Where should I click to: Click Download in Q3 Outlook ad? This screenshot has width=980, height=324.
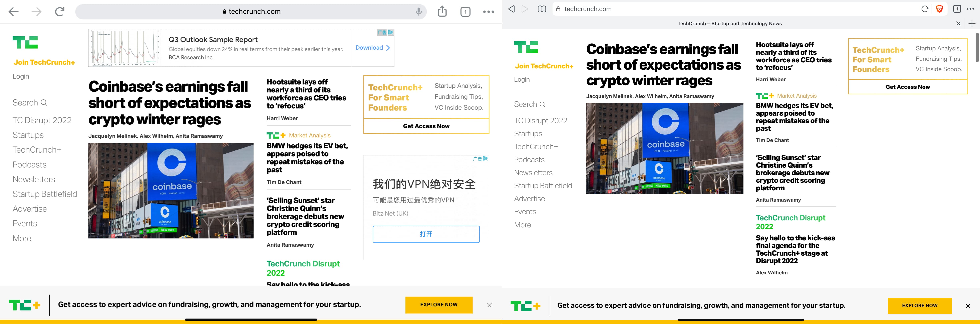372,48
